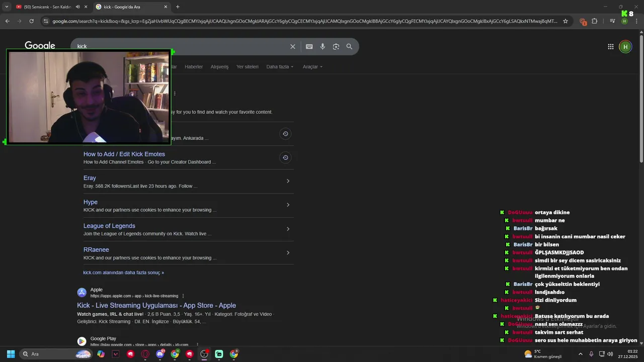This screenshot has height=362, width=644.
Task: Expand the Araçlar dropdown
Action: [312, 67]
